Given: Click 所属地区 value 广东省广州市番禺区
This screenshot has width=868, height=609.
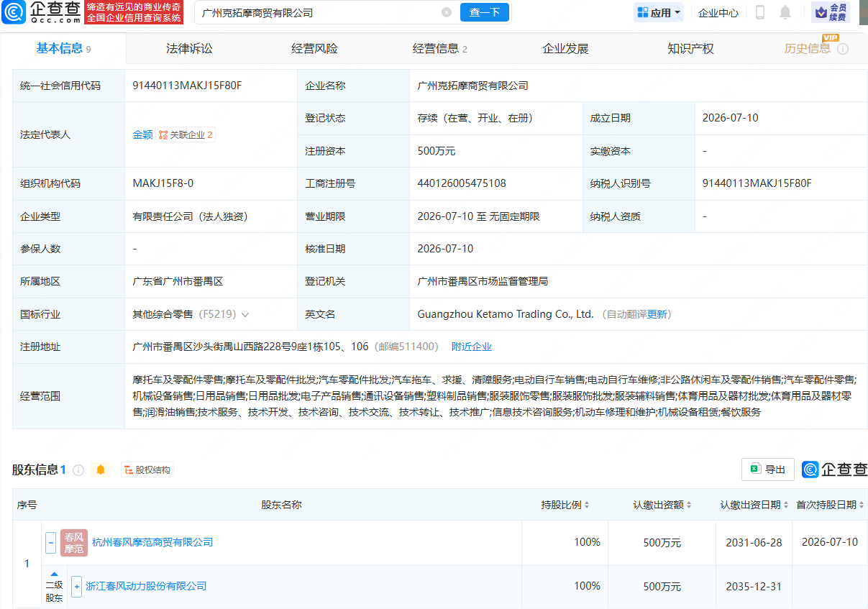Looking at the screenshot, I should coord(178,281).
